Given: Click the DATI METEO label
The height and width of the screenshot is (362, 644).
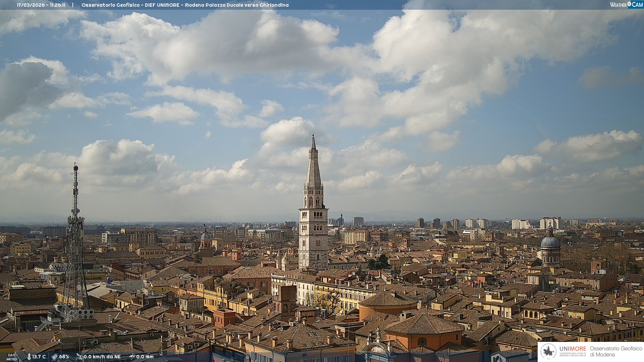Looking at the screenshot, I should coord(12,357).
